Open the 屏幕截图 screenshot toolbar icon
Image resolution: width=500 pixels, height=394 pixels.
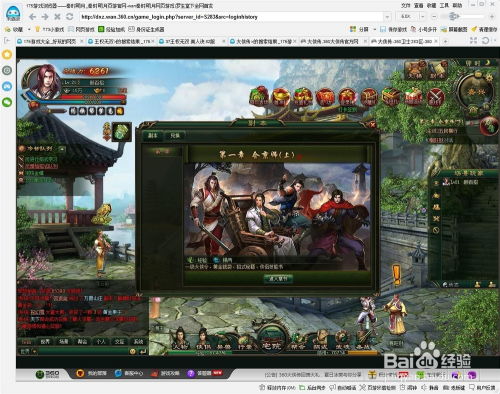click(454, 29)
